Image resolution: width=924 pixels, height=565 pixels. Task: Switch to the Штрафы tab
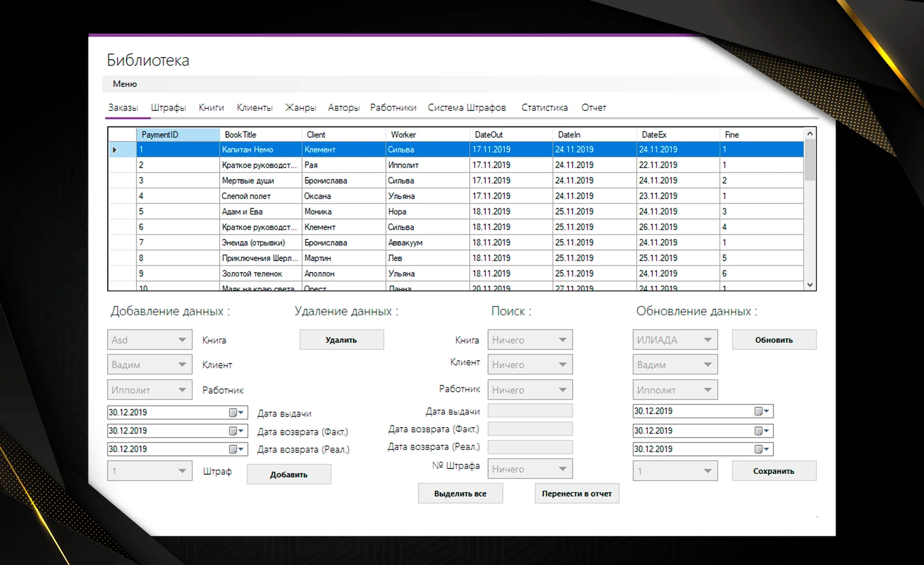(168, 107)
